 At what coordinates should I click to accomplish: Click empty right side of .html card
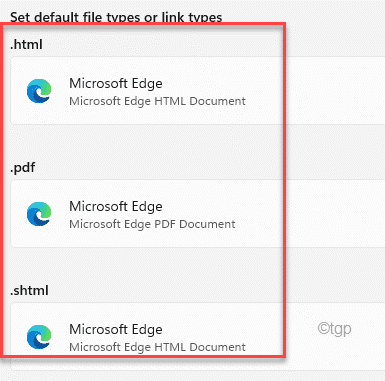click(x=333, y=91)
